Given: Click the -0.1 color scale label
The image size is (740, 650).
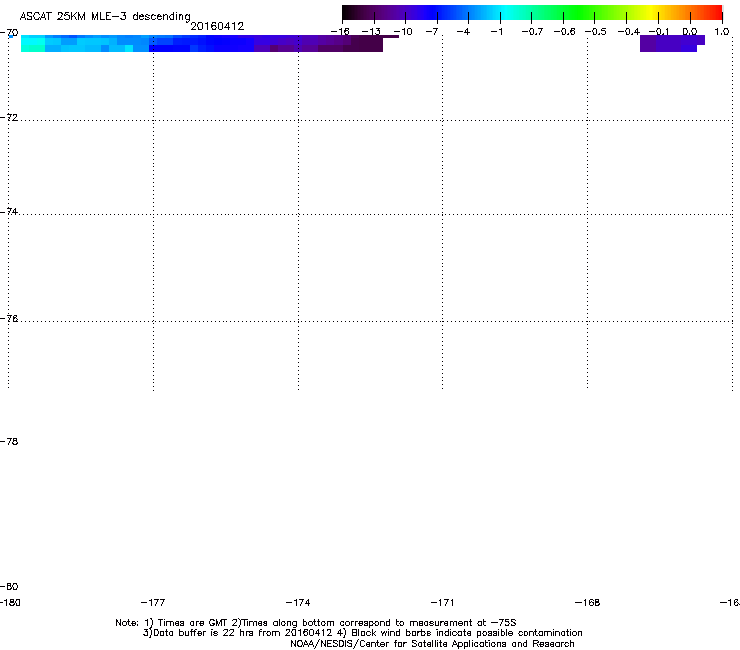Looking at the screenshot, I should tap(659, 32).
